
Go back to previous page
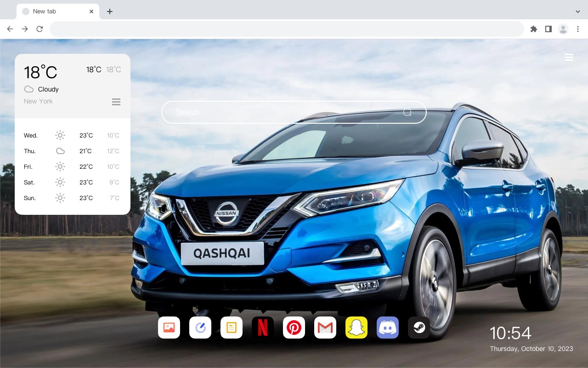[10, 29]
